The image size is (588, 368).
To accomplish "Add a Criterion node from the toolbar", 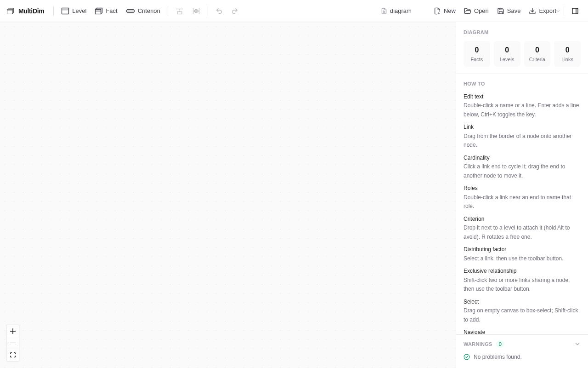I will [143, 11].
